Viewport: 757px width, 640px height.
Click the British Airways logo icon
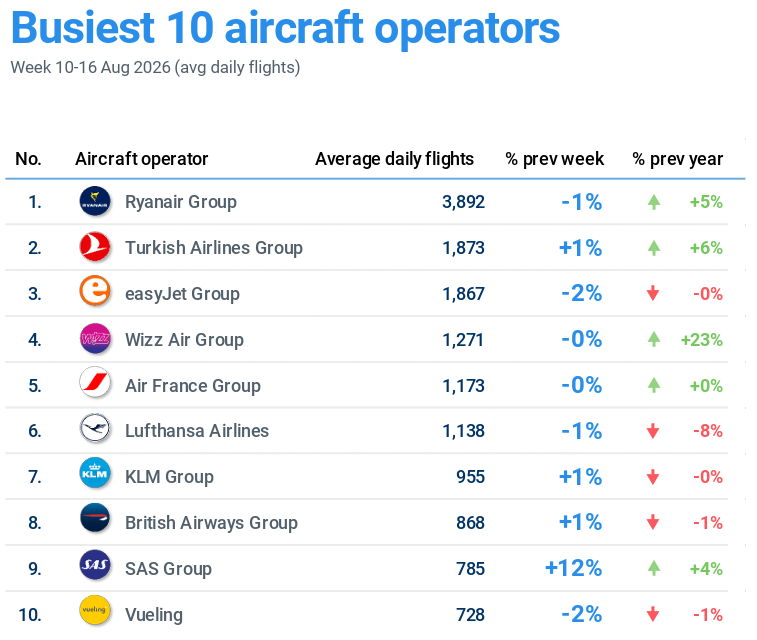[95, 519]
